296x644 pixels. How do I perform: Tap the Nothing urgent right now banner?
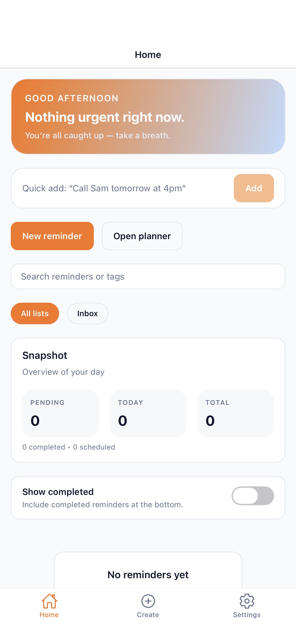point(148,117)
